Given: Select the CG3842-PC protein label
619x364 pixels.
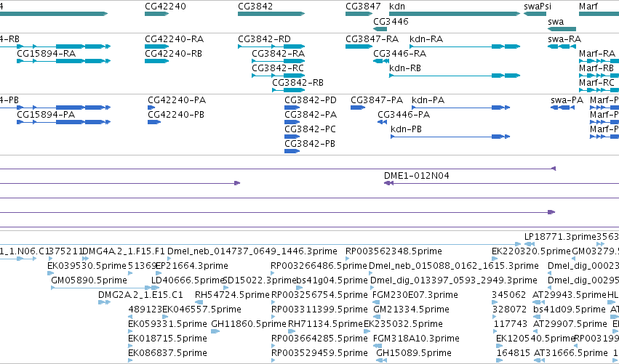Looking at the screenshot, I should (x=311, y=129).
